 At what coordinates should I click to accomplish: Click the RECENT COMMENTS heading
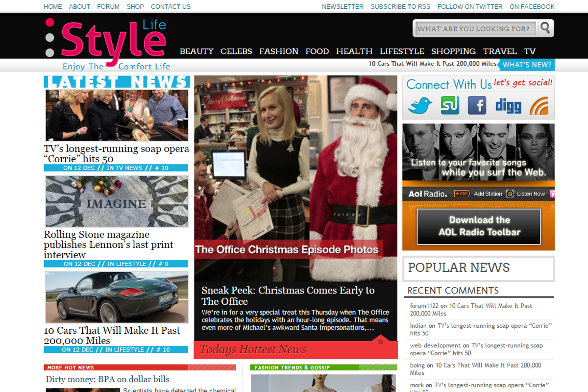coord(453,291)
